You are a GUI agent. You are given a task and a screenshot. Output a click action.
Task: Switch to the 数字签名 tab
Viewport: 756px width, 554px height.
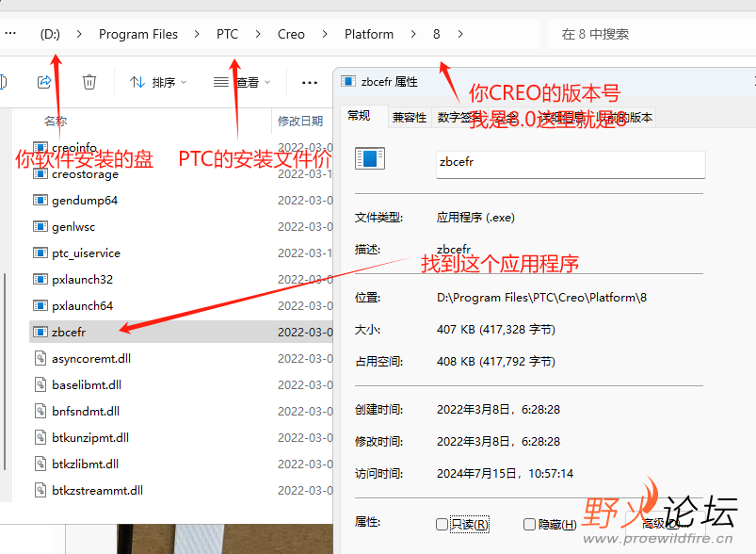tap(459, 117)
